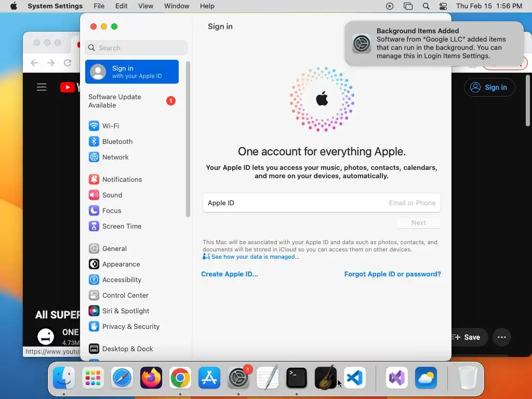Open Safari from the Dock
The height and width of the screenshot is (399, 532).
click(x=122, y=378)
